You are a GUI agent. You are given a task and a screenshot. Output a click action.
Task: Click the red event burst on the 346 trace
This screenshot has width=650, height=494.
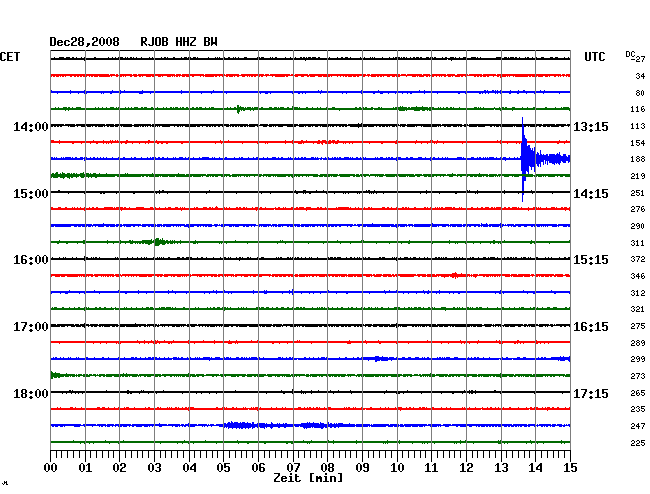(x=456, y=275)
